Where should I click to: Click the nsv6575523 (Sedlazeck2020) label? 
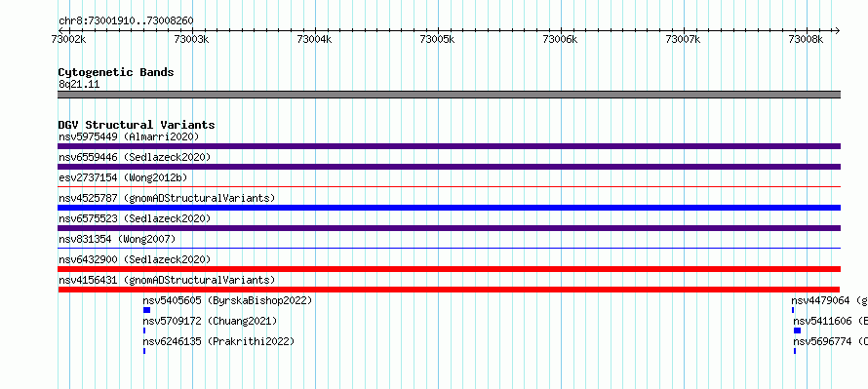click(x=135, y=218)
